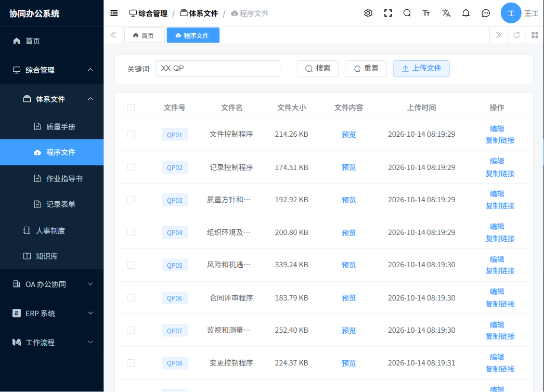Click document icon beside 记录表单
Viewport: 544px width, 392px height.
(37, 204)
